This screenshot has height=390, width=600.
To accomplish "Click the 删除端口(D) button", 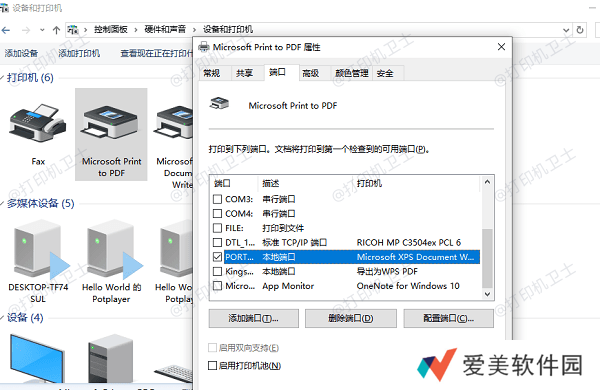I will (351, 318).
